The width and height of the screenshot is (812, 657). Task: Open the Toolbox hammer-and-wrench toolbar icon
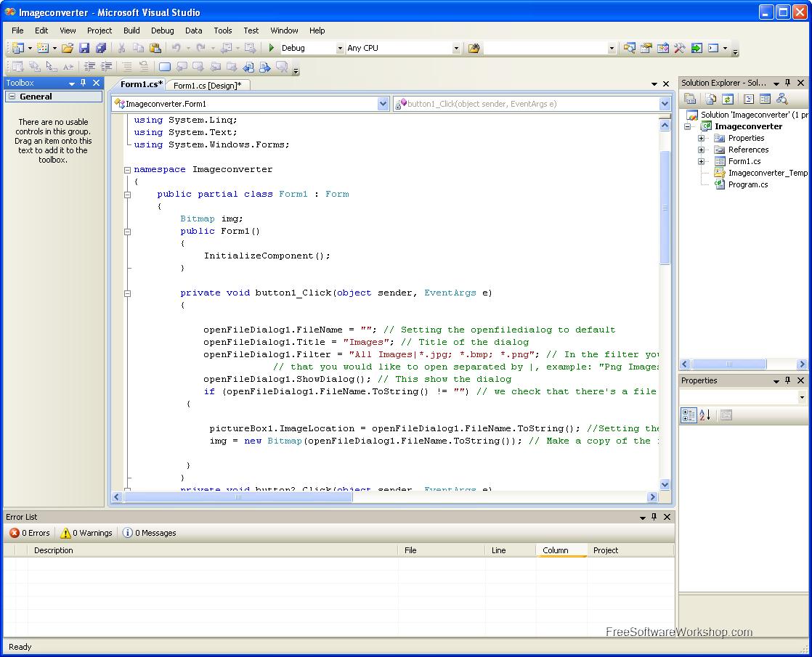pos(679,48)
